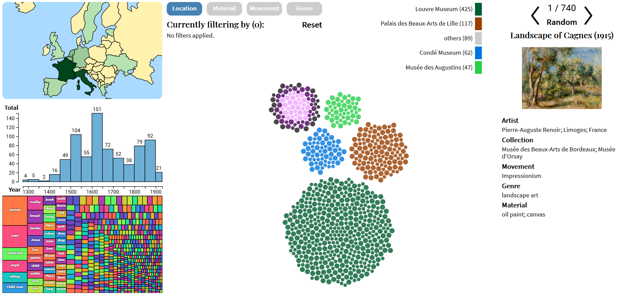Click the Reset filters button
The image size is (644, 295).
click(312, 24)
